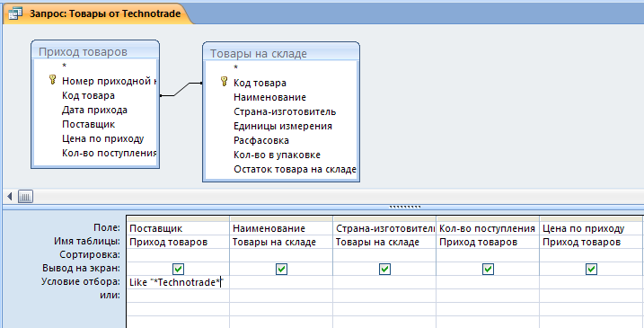
Task: Uncheck 'Вывод на экран' for Цена по приходу column
Action: (x=591, y=269)
